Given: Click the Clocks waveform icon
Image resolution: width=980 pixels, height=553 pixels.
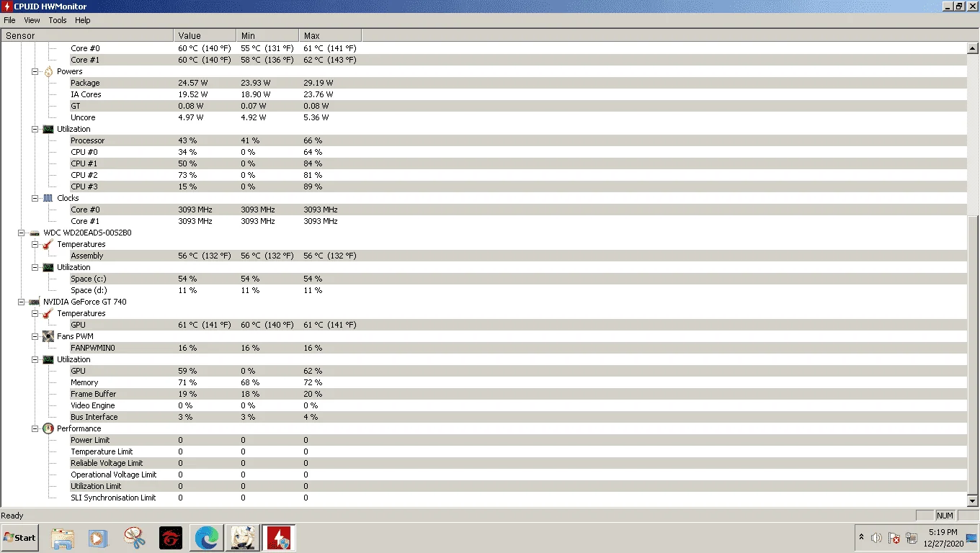Looking at the screenshot, I should [48, 198].
